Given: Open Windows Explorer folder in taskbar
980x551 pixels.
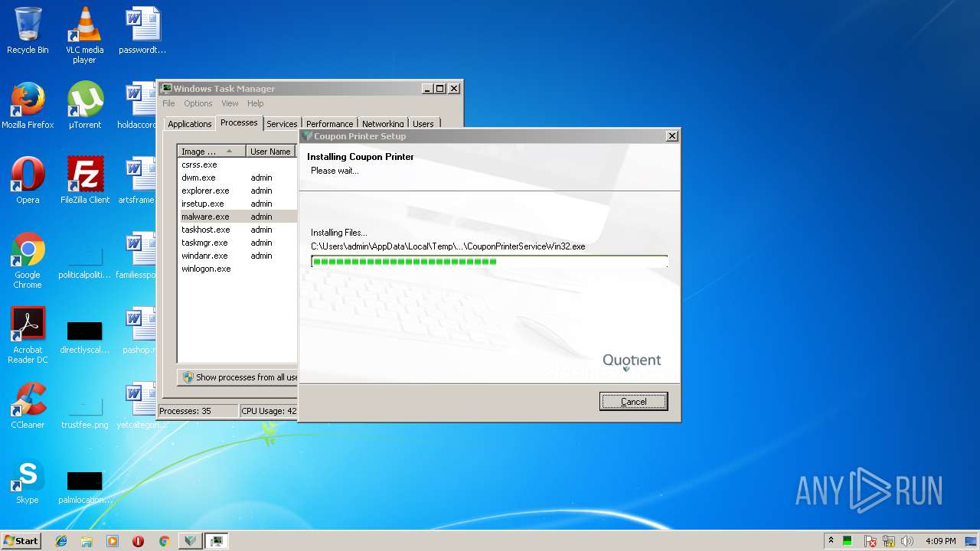Looking at the screenshot, I should pos(87,541).
